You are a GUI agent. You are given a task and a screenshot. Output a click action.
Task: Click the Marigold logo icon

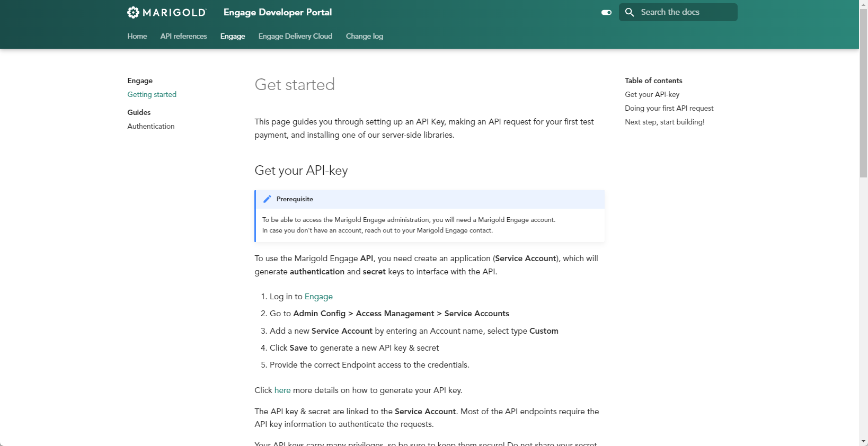tap(133, 12)
